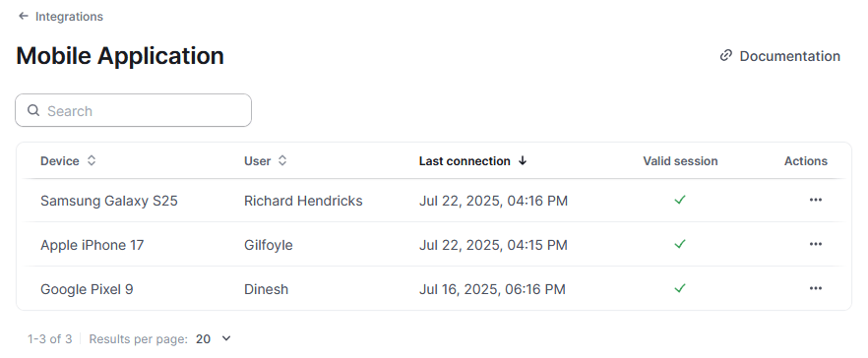Click Last connection descending arrow
Viewport: 868px width, 358px height.
pos(522,161)
